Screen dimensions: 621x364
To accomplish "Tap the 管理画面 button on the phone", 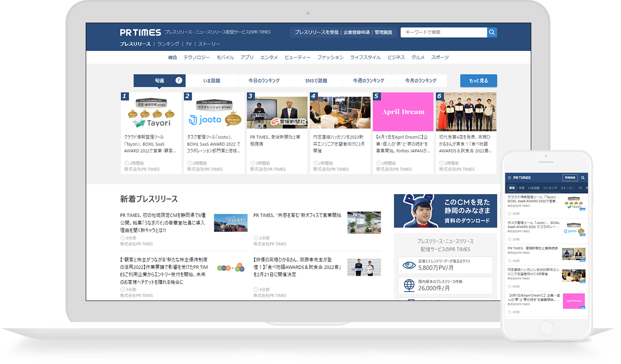I will (x=570, y=178).
